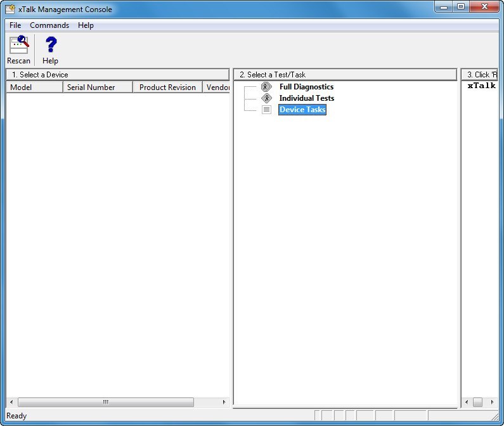504x426 pixels.
Task: Open the File menu
Action: (15, 25)
